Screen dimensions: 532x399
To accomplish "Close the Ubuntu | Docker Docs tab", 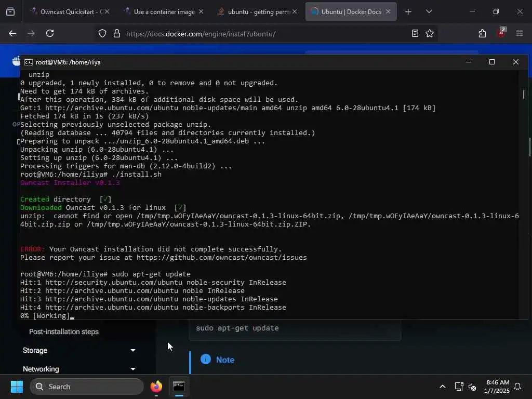I will 388,11.
